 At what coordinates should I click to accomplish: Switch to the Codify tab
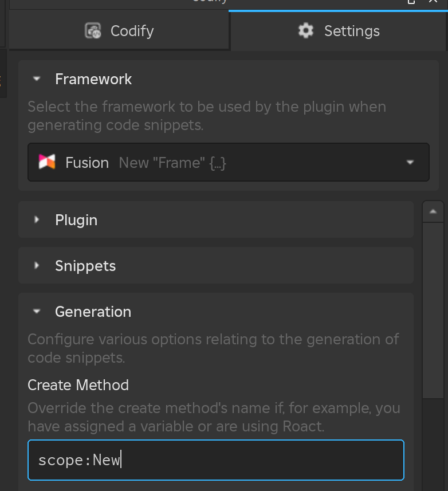(119, 31)
